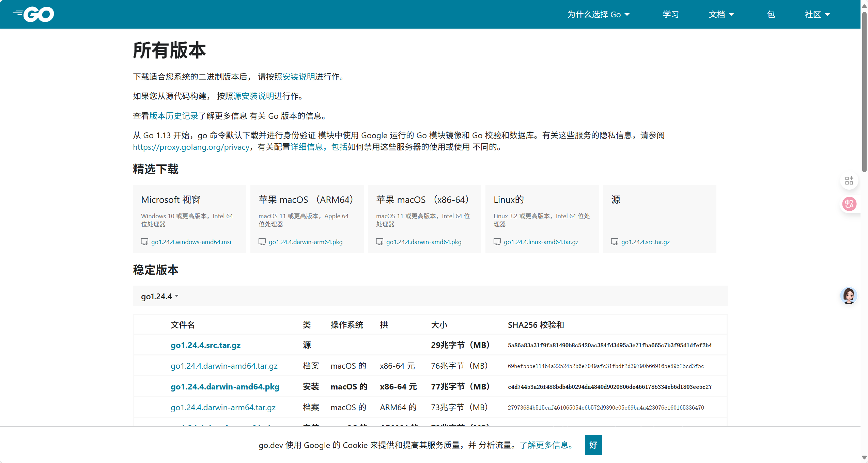Accept cookies with the 好 button
The image size is (868, 463).
pos(593,445)
